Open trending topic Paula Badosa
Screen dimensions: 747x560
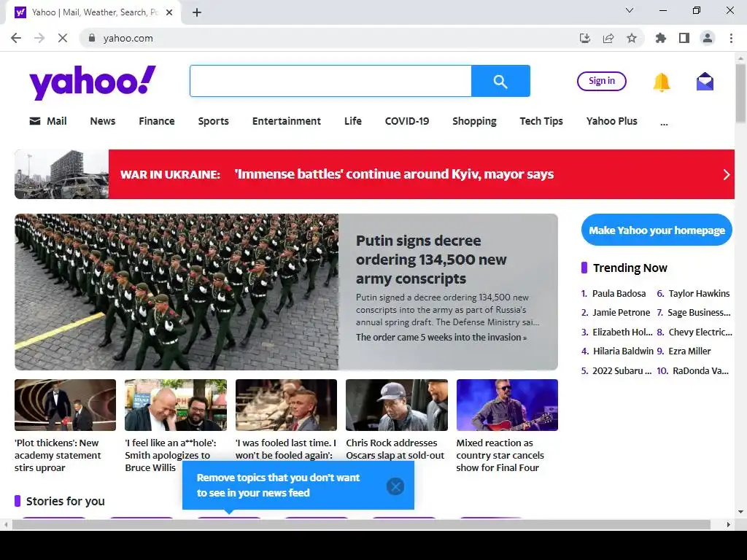[619, 293]
